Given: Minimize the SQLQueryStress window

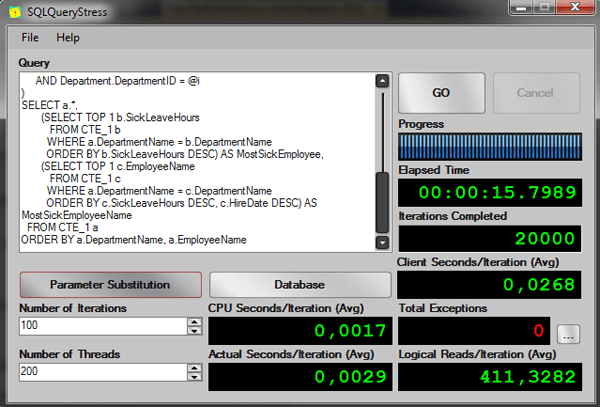Looking at the screenshot, I should [521, 7].
